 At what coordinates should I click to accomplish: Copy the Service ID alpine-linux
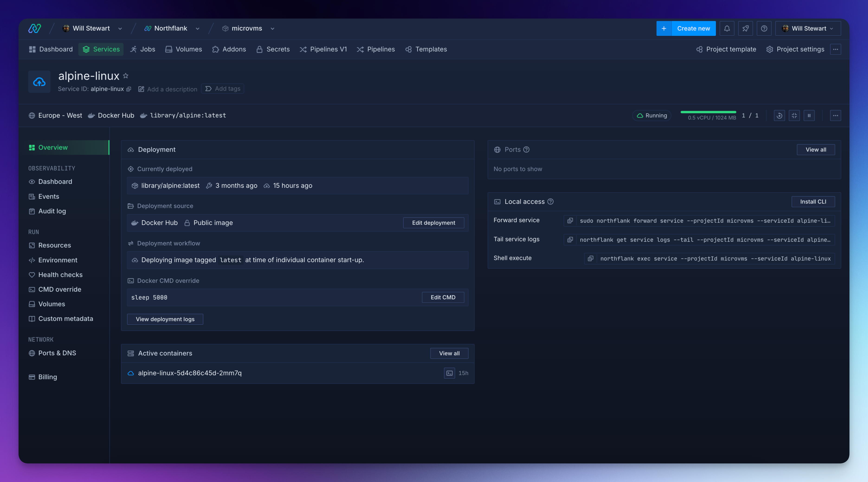128,89
